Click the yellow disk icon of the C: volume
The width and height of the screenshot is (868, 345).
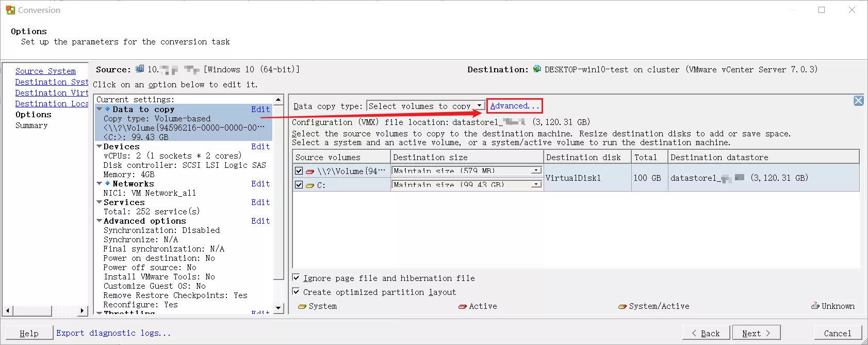310,185
